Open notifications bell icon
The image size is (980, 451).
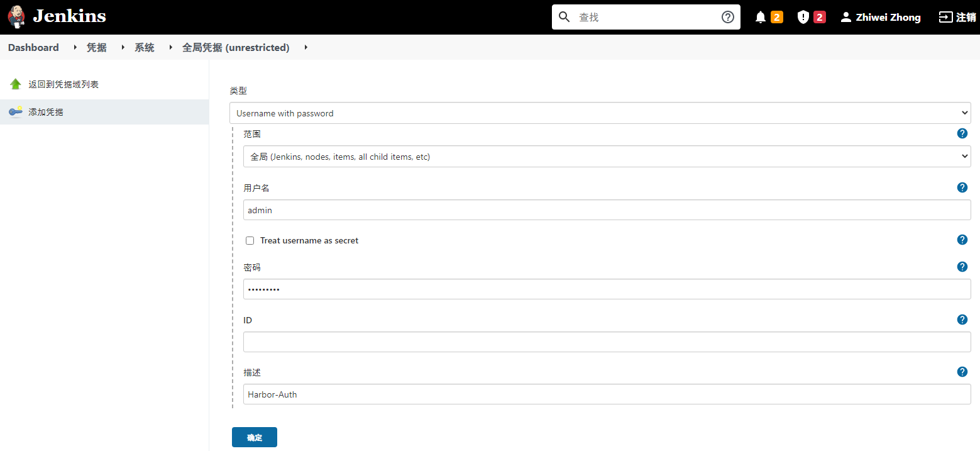click(x=761, y=17)
